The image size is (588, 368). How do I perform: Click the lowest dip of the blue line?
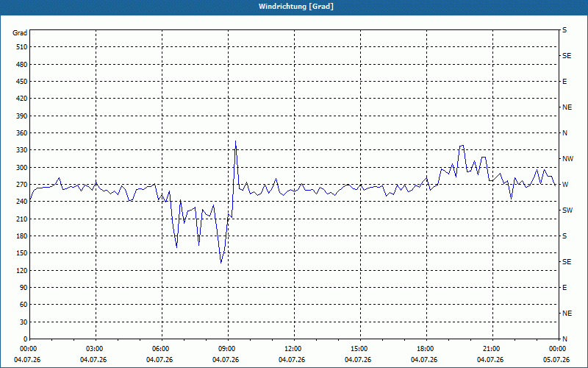[221, 263]
